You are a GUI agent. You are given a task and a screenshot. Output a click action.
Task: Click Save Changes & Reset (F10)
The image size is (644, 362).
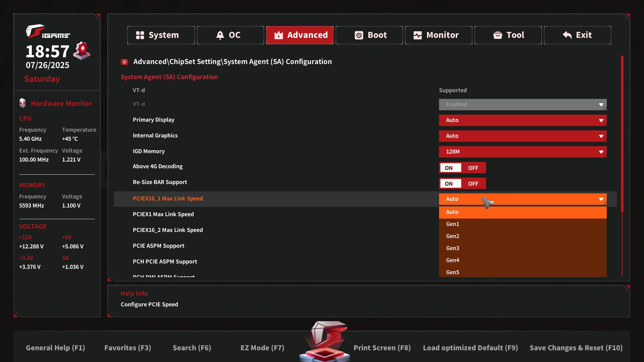coord(576,348)
